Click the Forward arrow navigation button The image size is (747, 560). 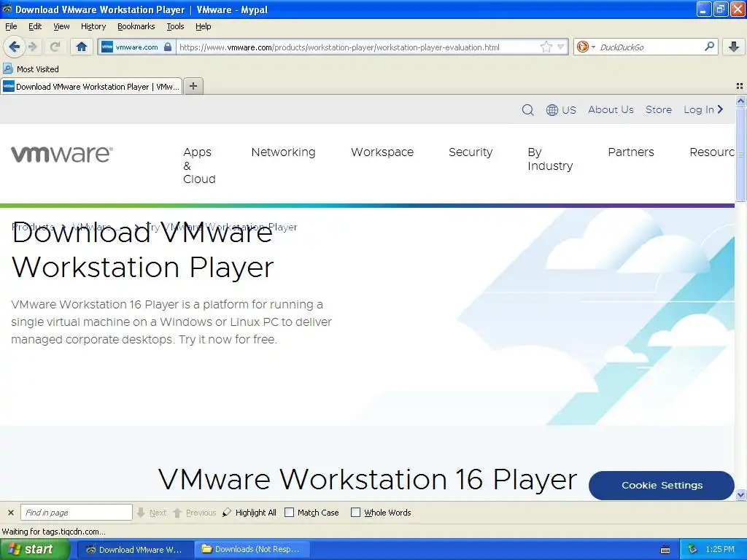coord(33,47)
